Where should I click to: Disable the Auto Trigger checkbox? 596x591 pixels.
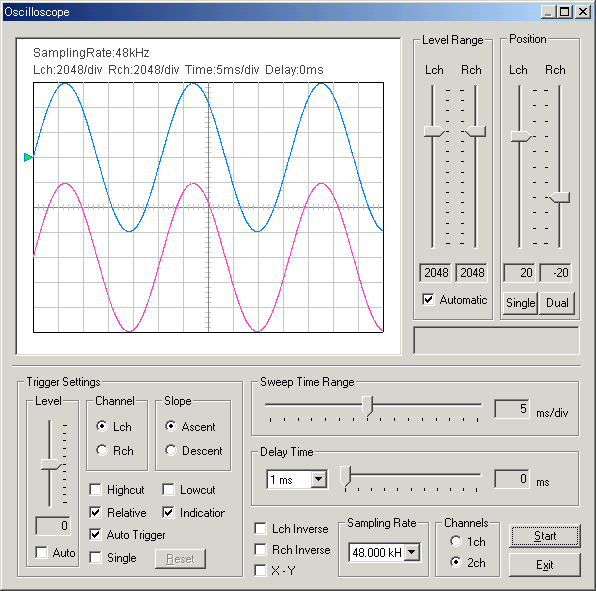pyautogui.click(x=95, y=535)
